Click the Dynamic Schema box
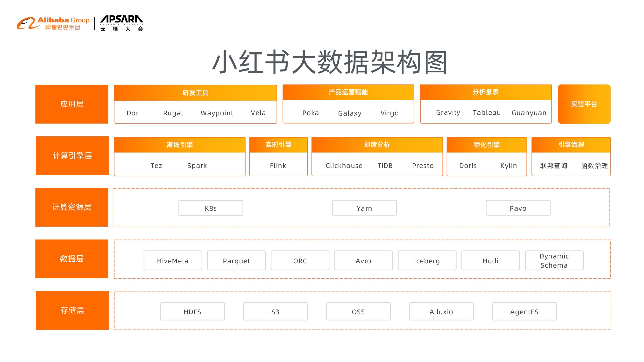The image size is (644, 362). 554,261
